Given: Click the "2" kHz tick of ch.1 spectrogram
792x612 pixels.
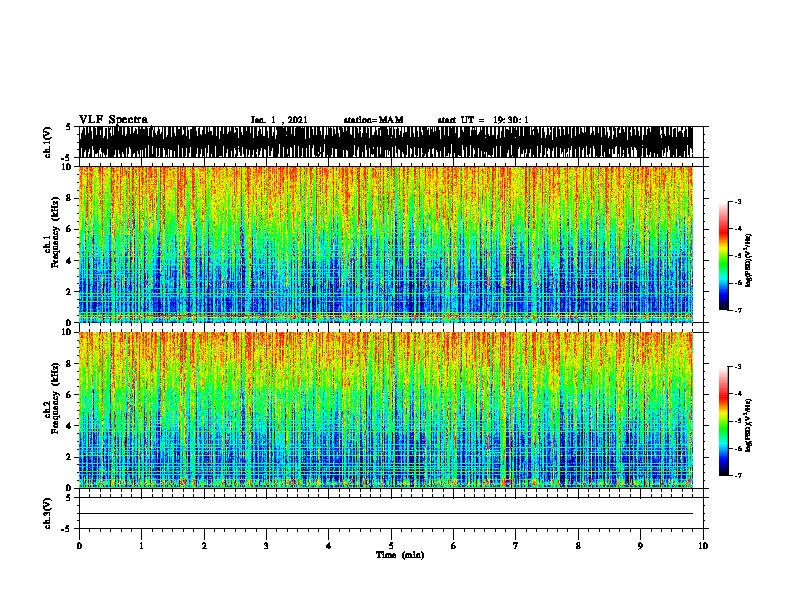Looking at the screenshot, I should [x=70, y=291].
